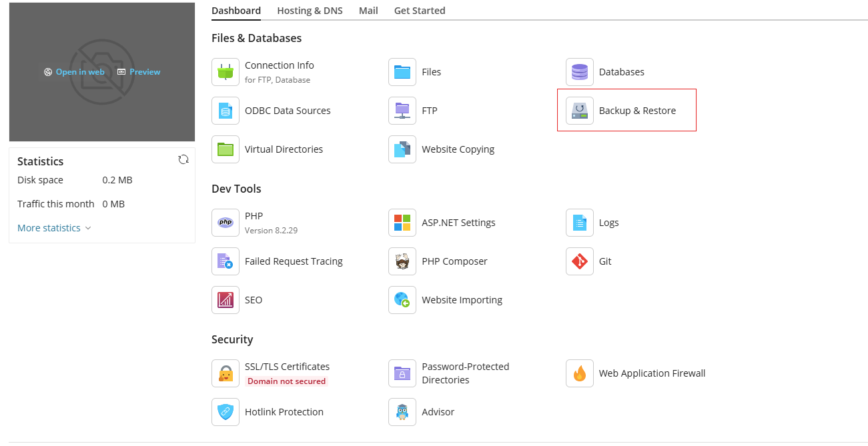The height and width of the screenshot is (446, 868).
Task: Switch to the Hosting & DNS tab
Action: (x=310, y=11)
